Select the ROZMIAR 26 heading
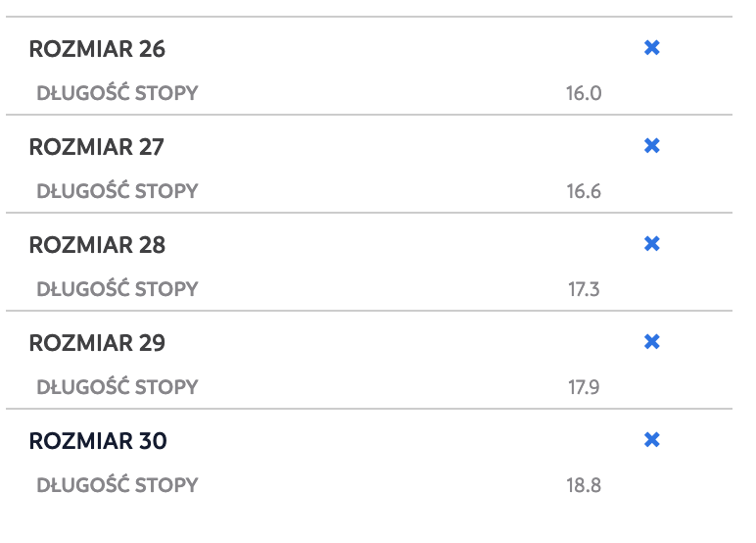 (x=97, y=49)
